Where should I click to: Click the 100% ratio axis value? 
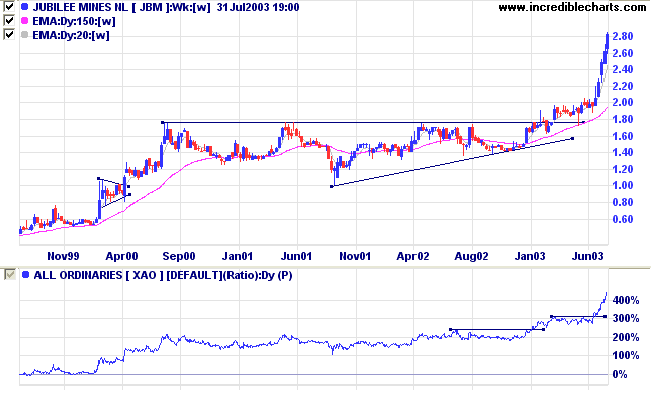click(x=626, y=356)
